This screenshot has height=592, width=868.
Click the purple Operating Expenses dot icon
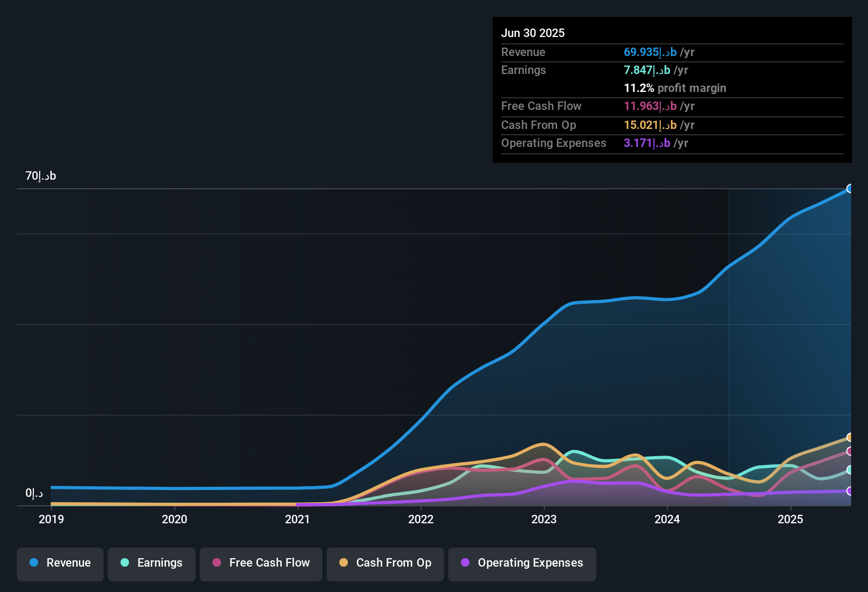click(465, 563)
